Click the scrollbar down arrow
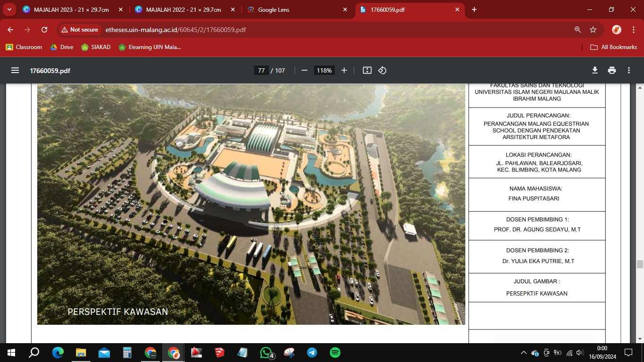This screenshot has height=362, width=644. [640, 339]
